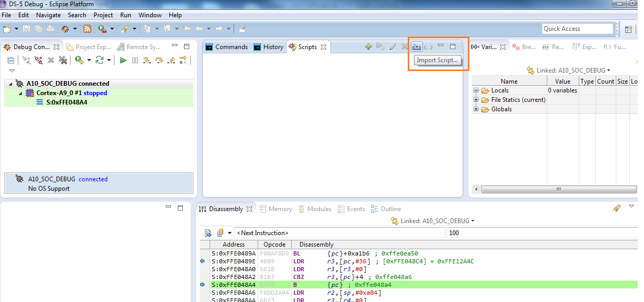Click the Collapse All icon in Debug Control

point(10,61)
